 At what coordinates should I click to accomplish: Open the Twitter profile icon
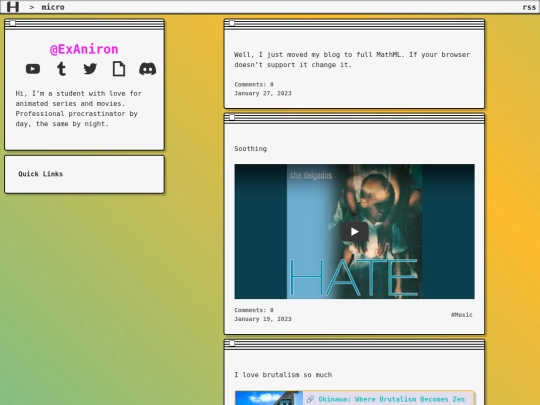pos(90,69)
